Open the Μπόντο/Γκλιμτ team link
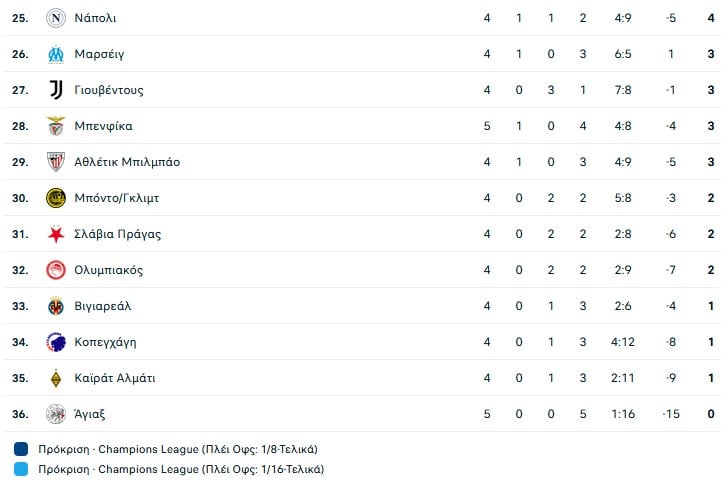 click(117, 198)
